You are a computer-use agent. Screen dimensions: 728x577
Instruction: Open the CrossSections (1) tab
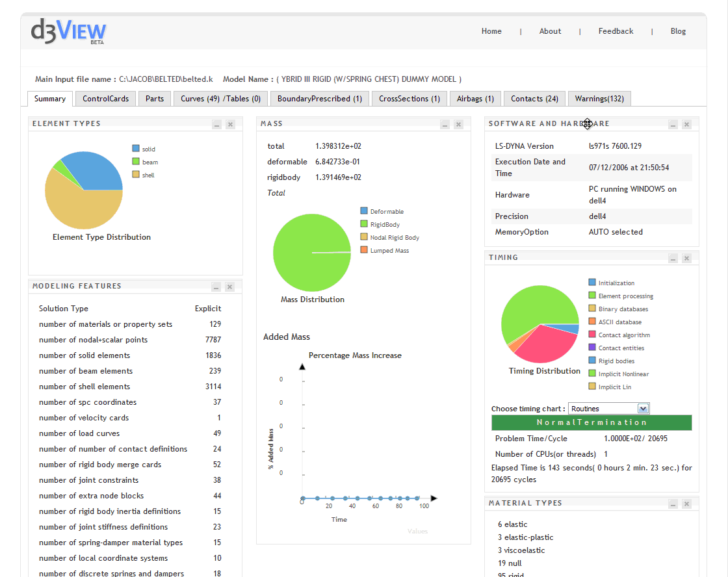pos(409,99)
